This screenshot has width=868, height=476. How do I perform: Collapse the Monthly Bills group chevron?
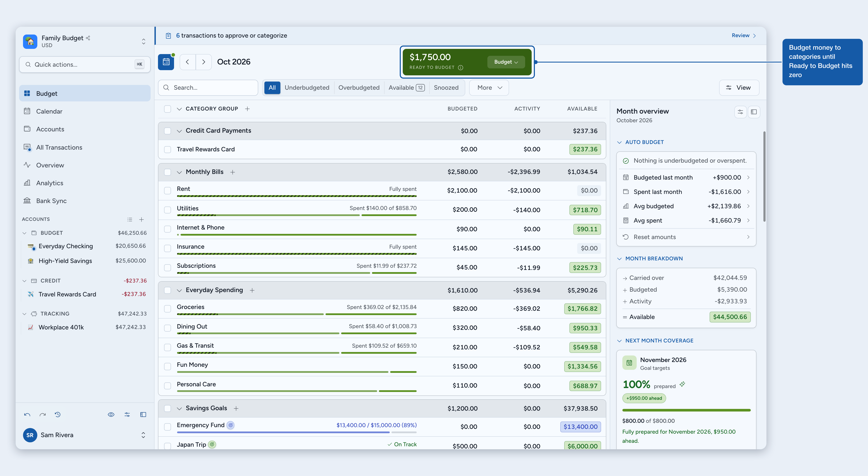(x=179, y=172)
